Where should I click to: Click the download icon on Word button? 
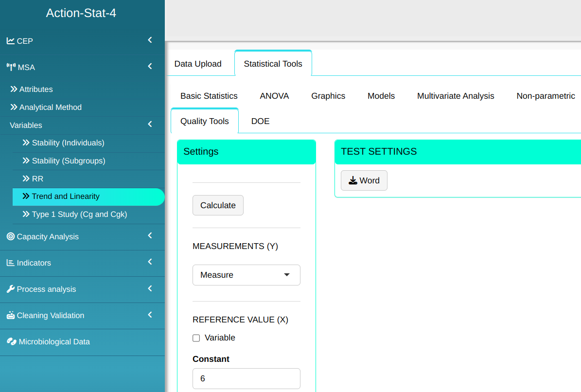[353, 180]
